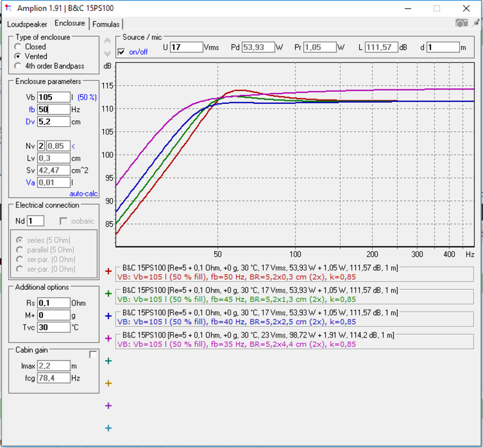Image resolution: width=483 pixels, height=448 pixels.
Task: Click the microphone distance d field
Action: (443, 47)
